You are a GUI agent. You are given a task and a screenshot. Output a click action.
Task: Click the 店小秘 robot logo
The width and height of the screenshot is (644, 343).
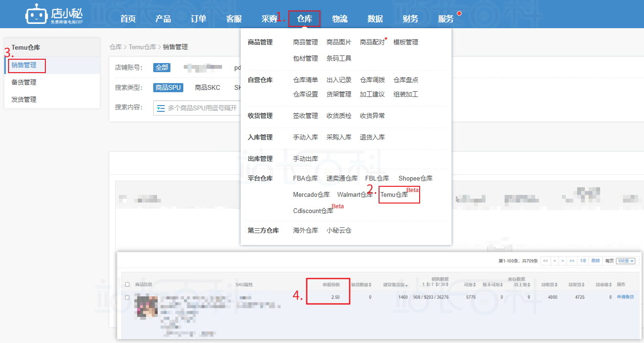[x=36, y=14]
